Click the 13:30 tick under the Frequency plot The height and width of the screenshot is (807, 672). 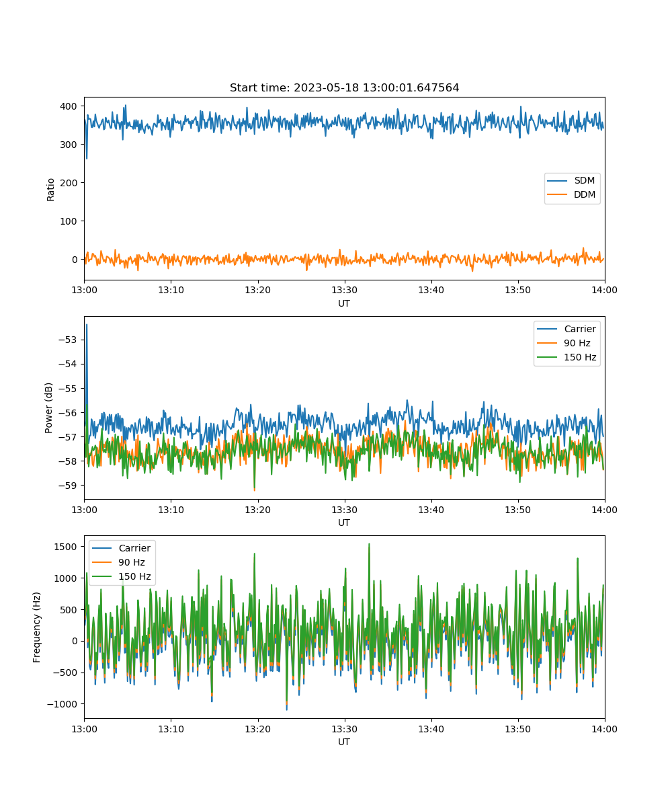point(344,728)
